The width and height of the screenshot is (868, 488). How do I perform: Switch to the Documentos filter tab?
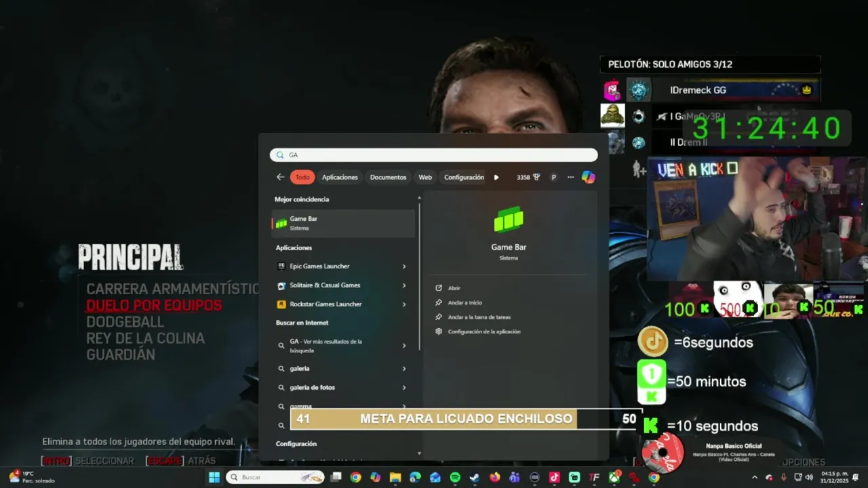click(388, 177)
